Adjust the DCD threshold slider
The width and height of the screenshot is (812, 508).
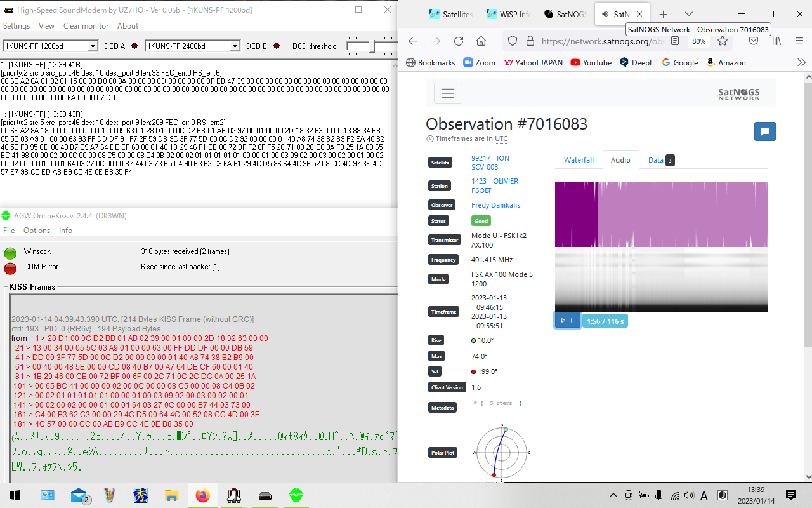[x=372, y=46]
